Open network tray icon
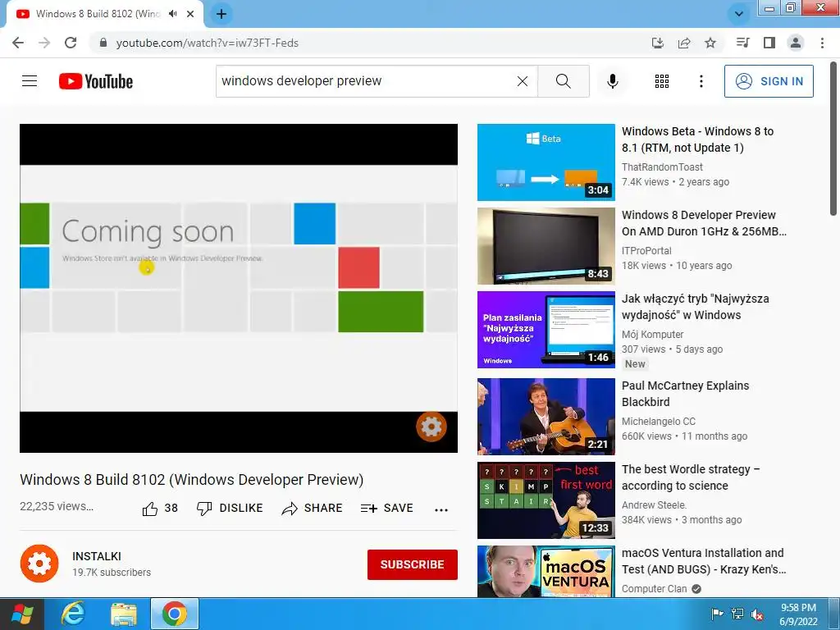Screen dimensions: 840x630 click(x=737, y=614)
